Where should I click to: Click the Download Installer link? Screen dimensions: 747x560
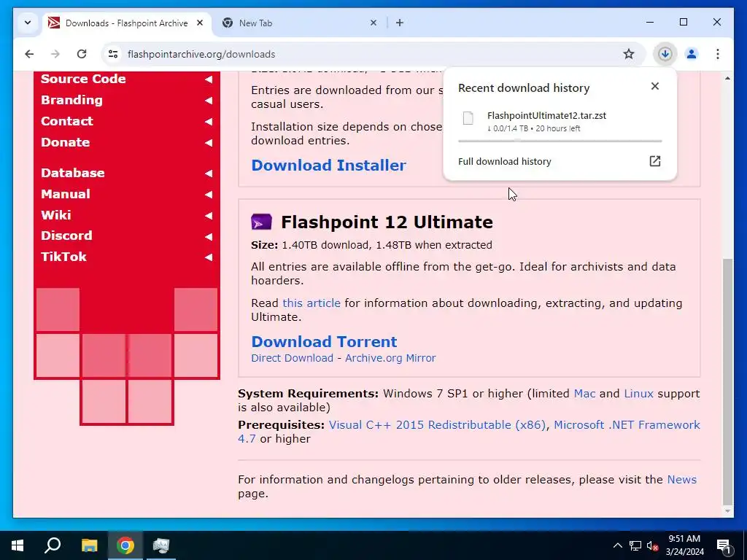click(x=329, y=166)
